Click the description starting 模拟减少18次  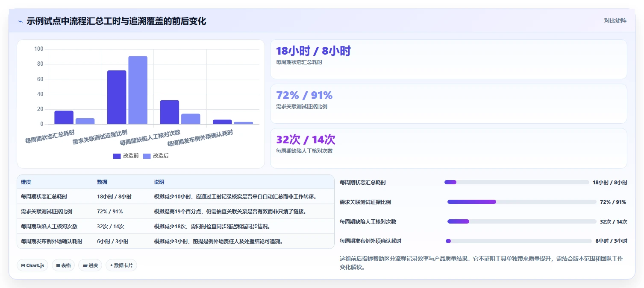[x=212, y=227]
